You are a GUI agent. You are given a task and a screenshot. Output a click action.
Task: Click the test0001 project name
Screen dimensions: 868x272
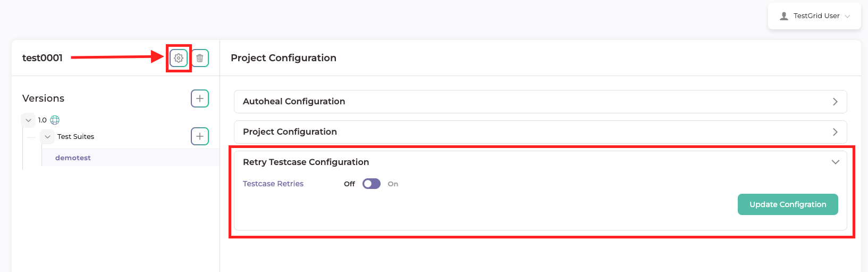(x=43, y=58)
